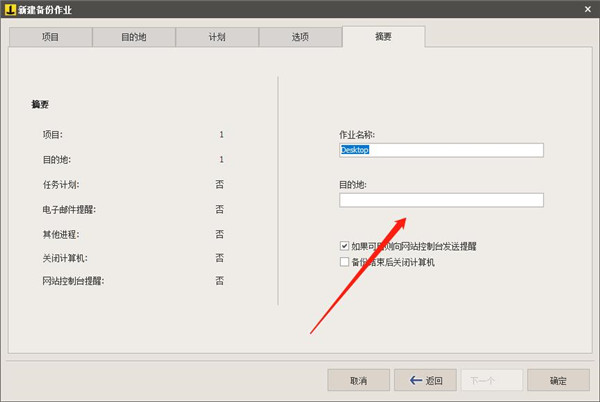Click the 电子邮件提醒 summary label

(x=69, y=210)
